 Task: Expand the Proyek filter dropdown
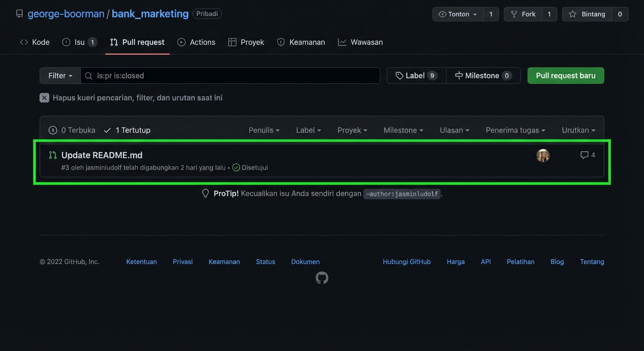[352, 130]
